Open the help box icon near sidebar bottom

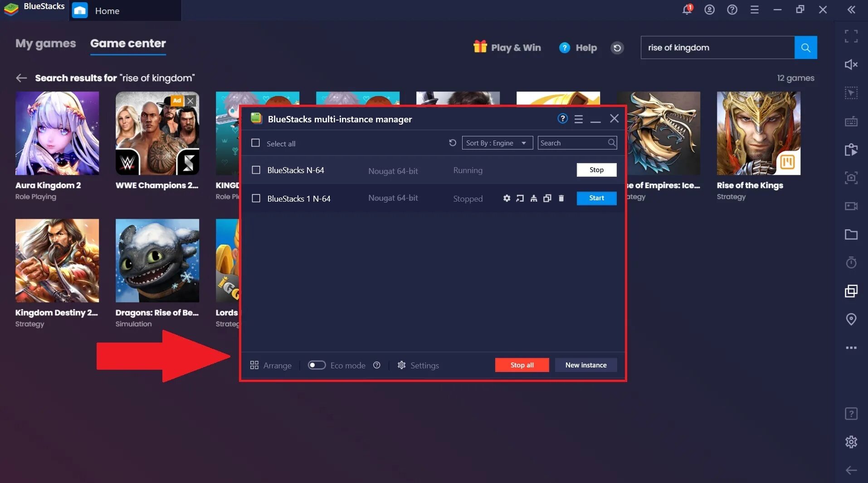click(851, 414)
